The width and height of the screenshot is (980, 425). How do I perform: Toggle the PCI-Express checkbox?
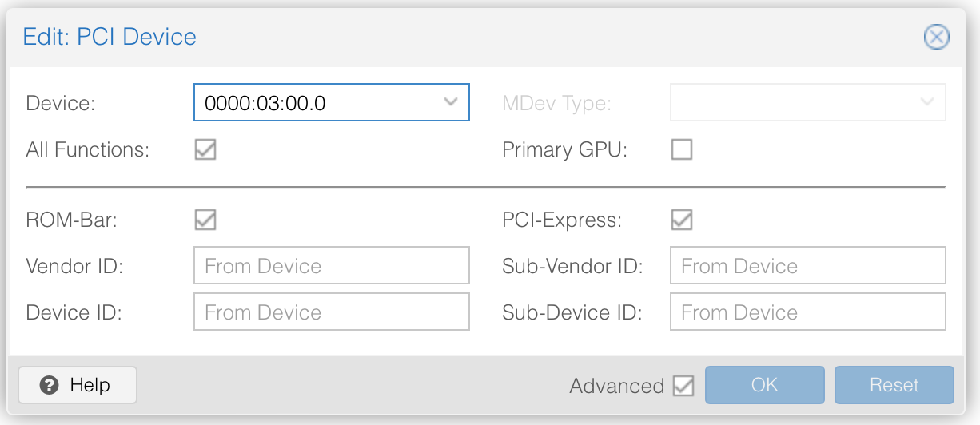click(682, 220)
